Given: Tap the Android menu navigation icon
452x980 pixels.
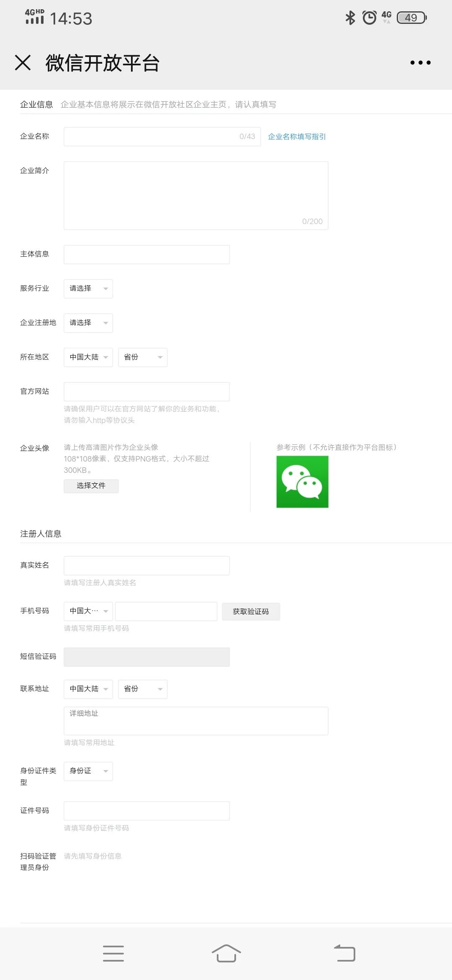Looking at the screenshot, I should 113,953.
